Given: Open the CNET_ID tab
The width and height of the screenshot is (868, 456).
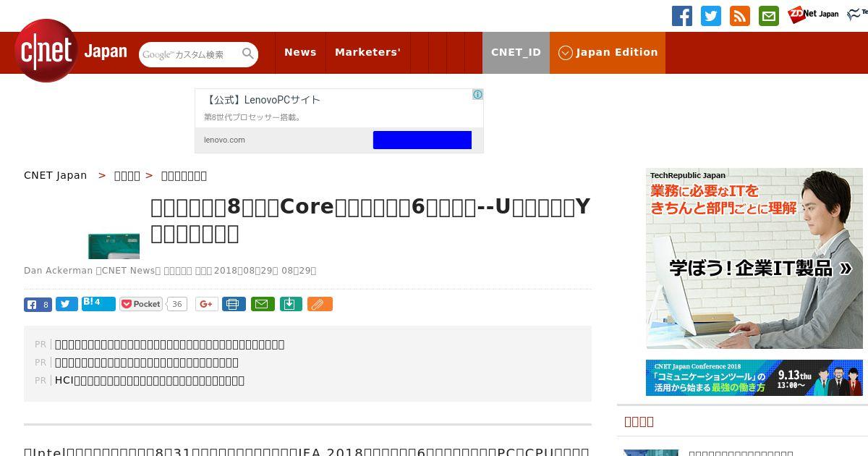Looking at the screenshot, I should (516, 52).
